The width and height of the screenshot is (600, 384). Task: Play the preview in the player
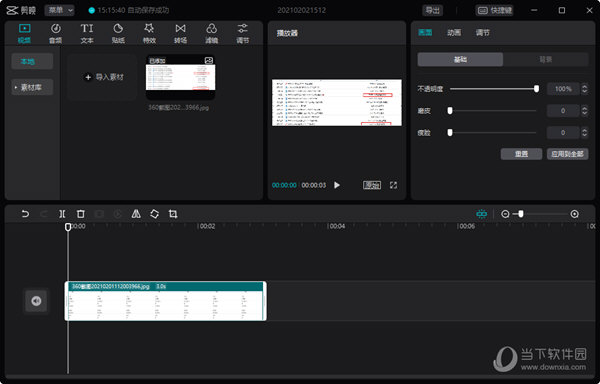[337, 185]
